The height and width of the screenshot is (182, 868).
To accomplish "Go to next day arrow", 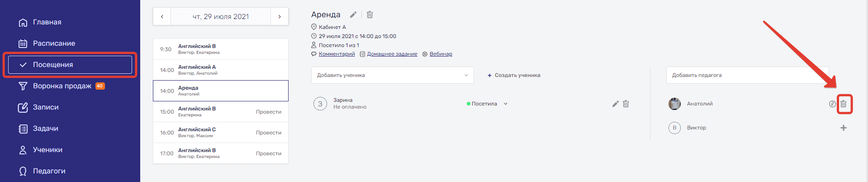I will (280, 17).
